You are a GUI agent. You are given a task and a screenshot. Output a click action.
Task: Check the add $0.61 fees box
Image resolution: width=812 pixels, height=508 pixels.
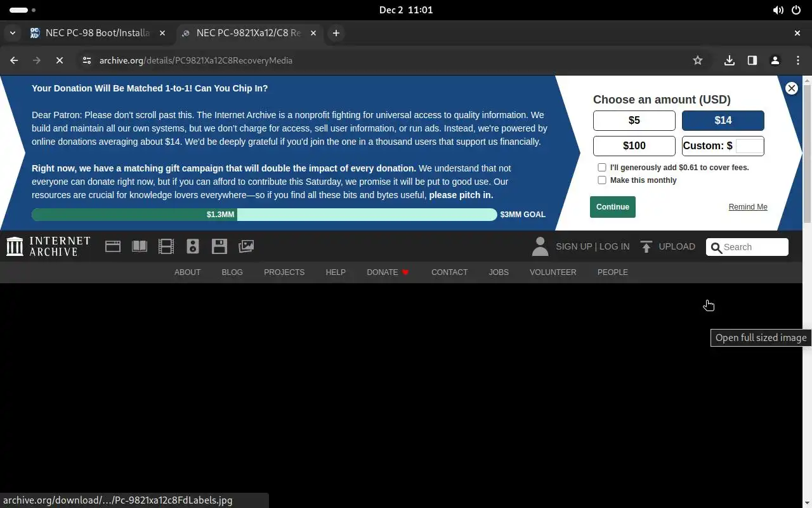[602, 168]
